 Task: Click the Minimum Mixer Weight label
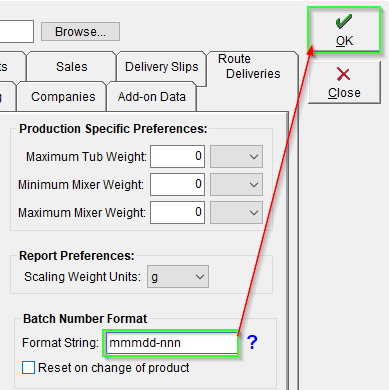(81, 184)
